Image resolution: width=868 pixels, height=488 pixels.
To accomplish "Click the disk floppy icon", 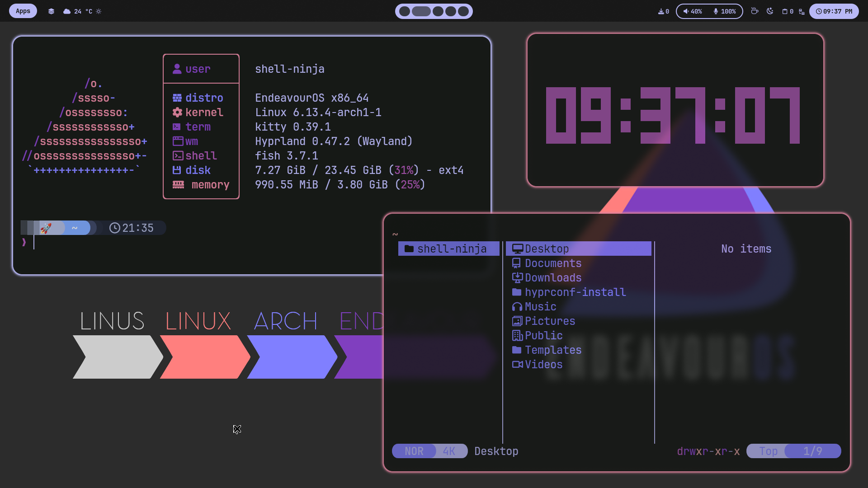I will pyautogui.click(x=177, y=170).
